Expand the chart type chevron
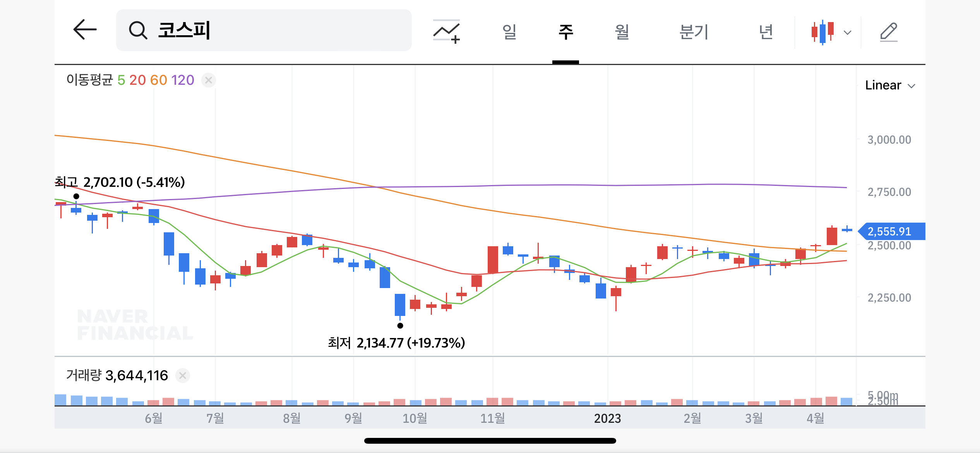The width and height of the screenshot is (980, 453). point(848,33)
